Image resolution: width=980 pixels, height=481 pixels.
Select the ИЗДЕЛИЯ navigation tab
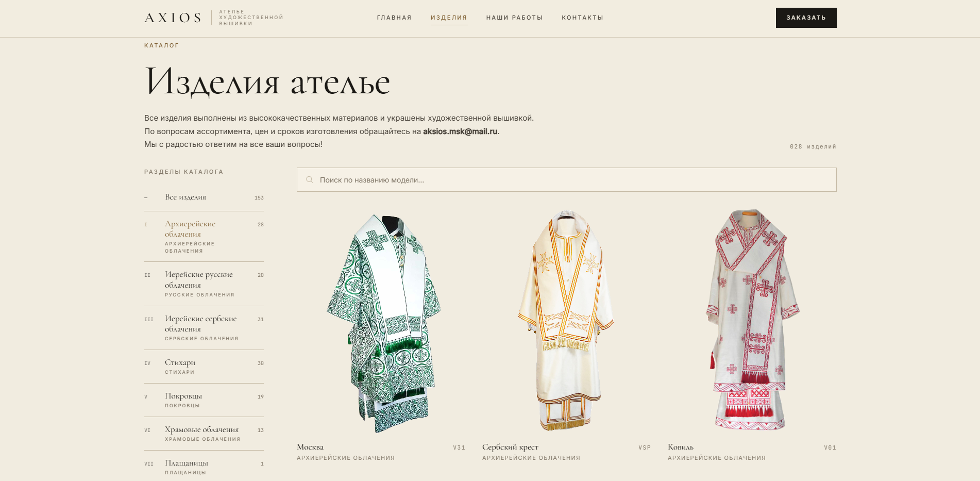449,18
